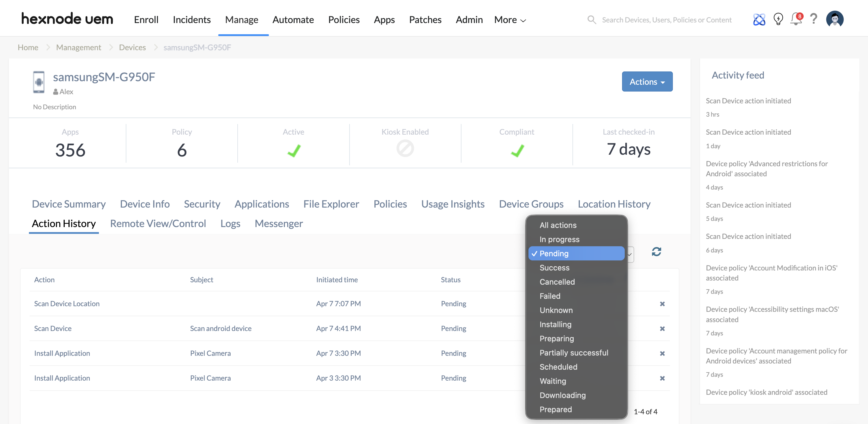Click the lightbulb tips icon
This screenshot has width=868, height=424.
point(778,19)
